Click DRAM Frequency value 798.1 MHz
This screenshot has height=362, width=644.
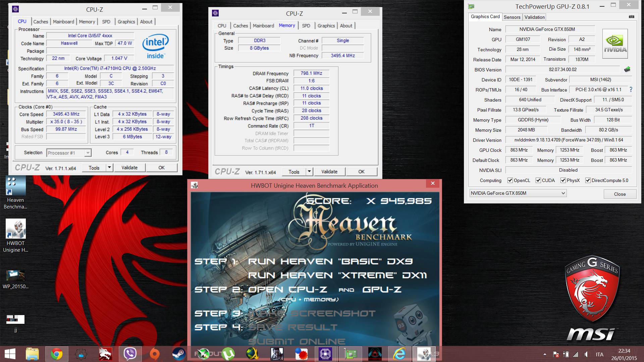[311, 73]
